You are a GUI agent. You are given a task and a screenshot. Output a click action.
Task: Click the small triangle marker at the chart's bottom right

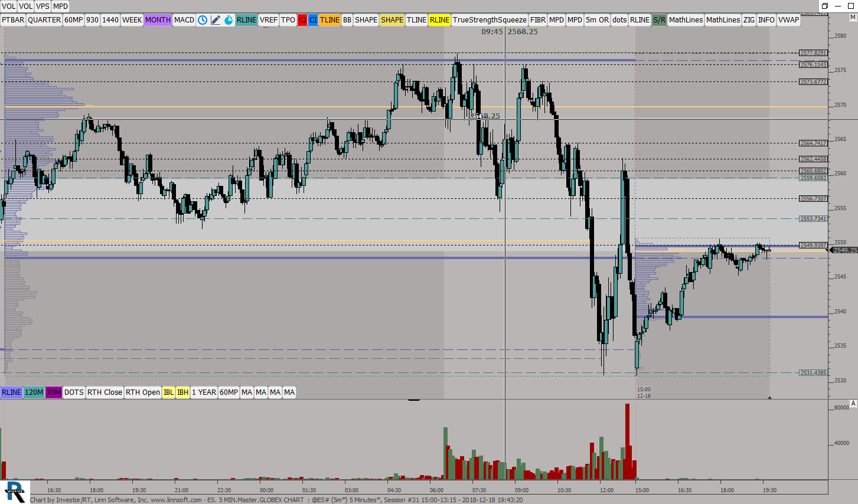769,398
